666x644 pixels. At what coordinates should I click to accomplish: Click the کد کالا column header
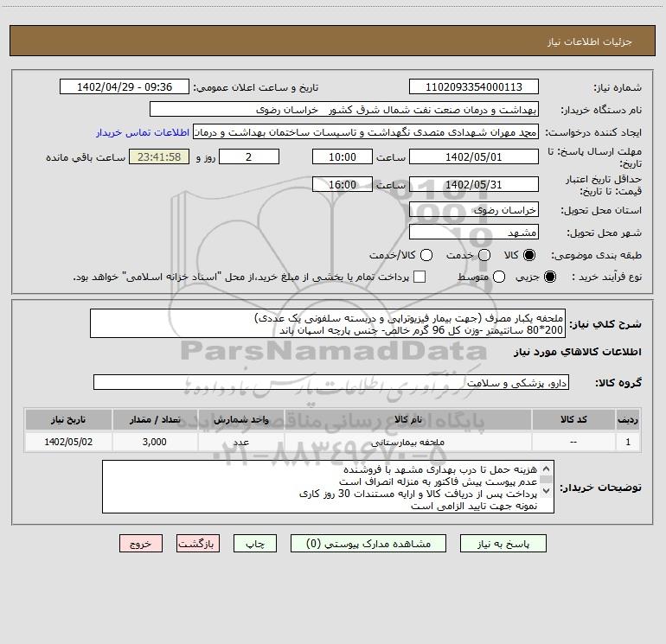(573, 419)
